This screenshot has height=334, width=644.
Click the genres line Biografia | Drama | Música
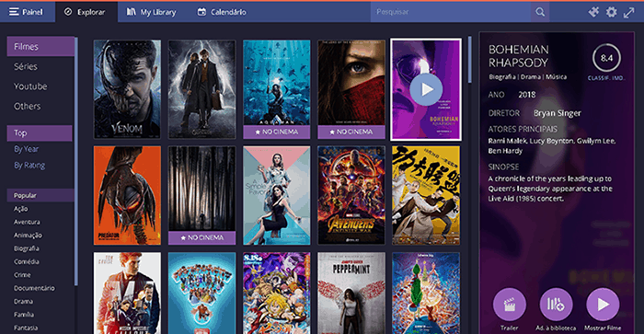(x=528, y=76)
